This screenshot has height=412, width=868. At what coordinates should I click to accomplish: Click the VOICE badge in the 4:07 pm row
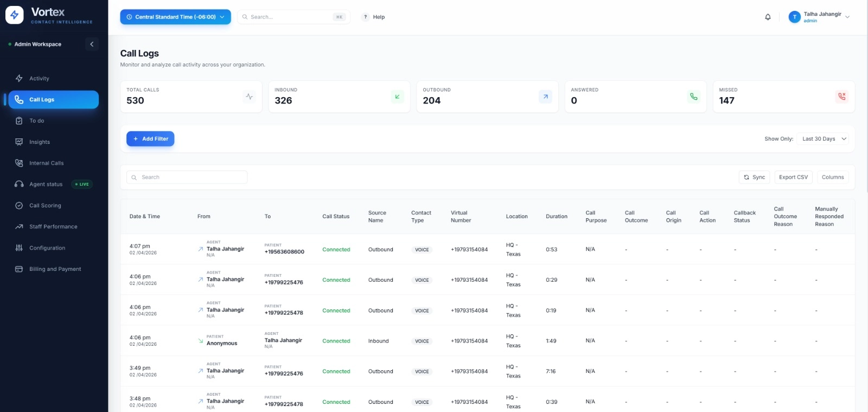(422, 250)
